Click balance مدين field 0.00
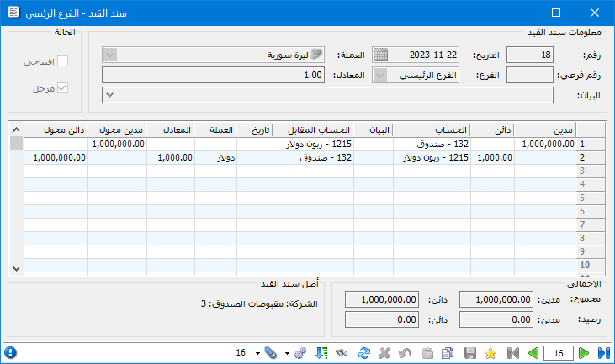615x364 pixels. pyautogui.click(x=496, y=319)
